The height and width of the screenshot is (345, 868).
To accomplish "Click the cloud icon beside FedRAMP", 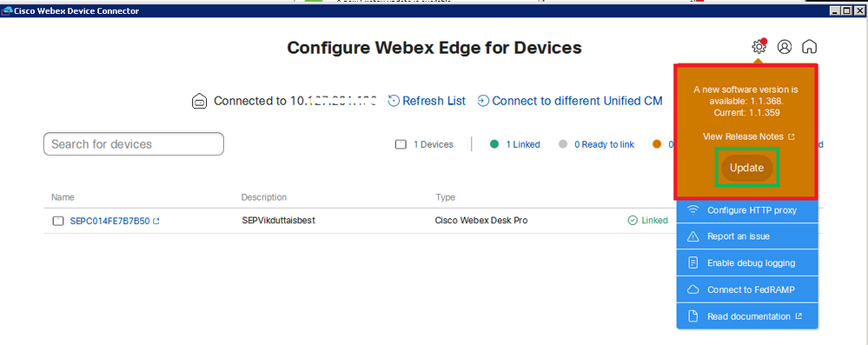I will pos(692,289).
